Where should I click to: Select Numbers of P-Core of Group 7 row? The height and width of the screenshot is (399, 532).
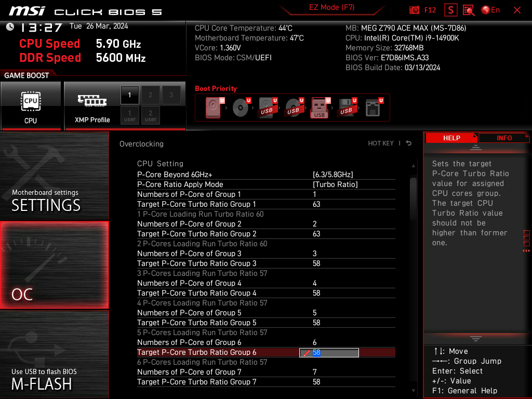click(266, 372)
